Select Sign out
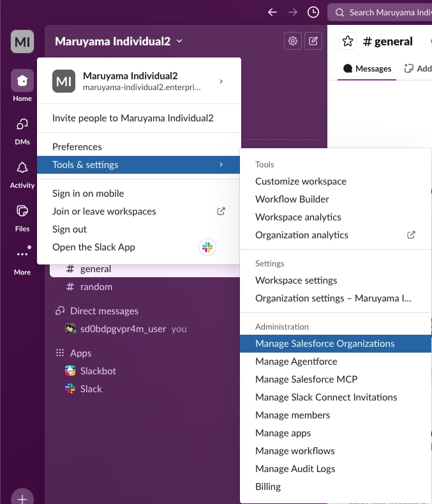This screenshot has width=432, height=504. [139, 229]
